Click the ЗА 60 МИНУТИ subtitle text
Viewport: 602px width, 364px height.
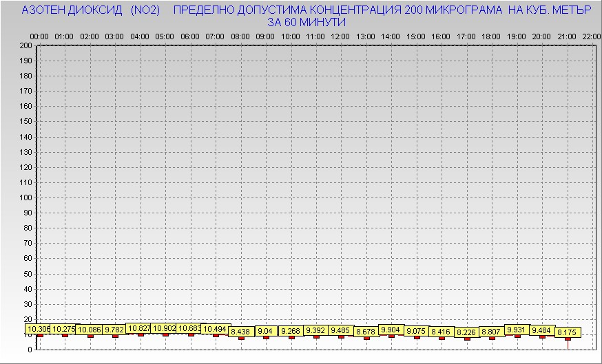coord(306,22)
